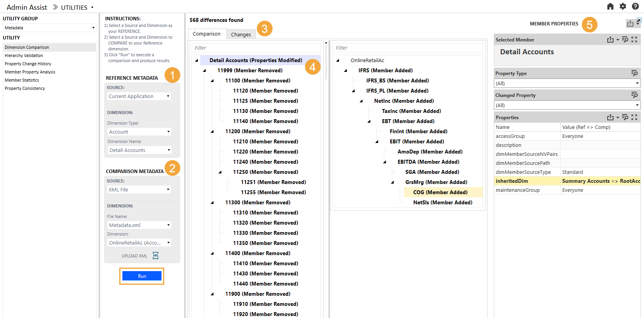Click export icon in Selected Member header
Viewport: 644px width, 318px height.
pos(610,39)
